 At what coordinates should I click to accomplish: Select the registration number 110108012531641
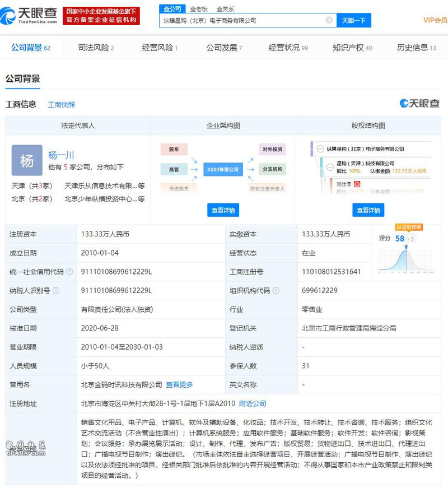click(332, 272)
